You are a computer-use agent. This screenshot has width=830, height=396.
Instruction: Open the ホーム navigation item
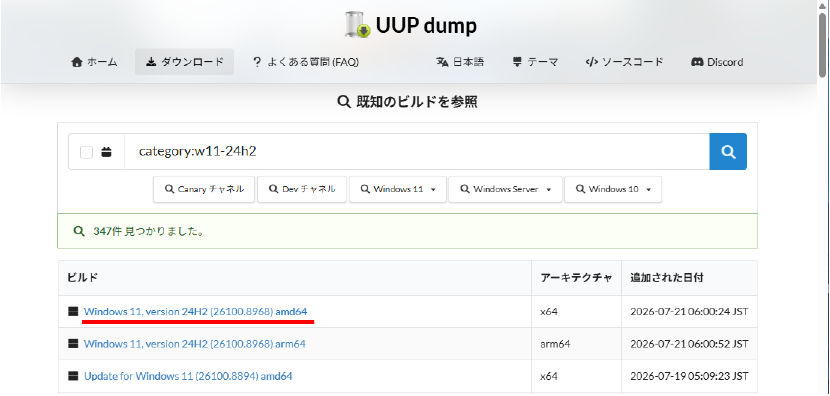pos(94,62)
